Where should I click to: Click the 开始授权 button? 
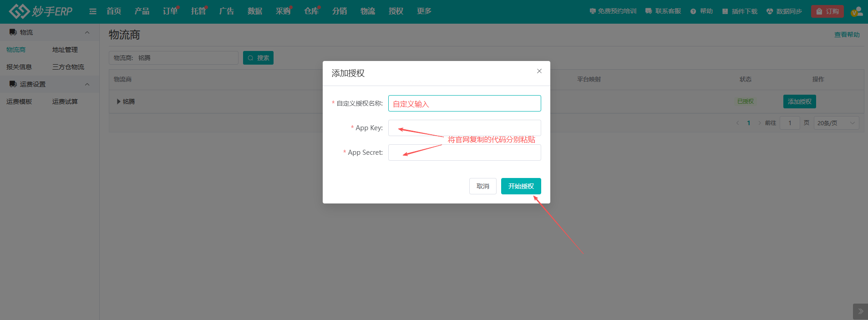(x=521, y=186)
